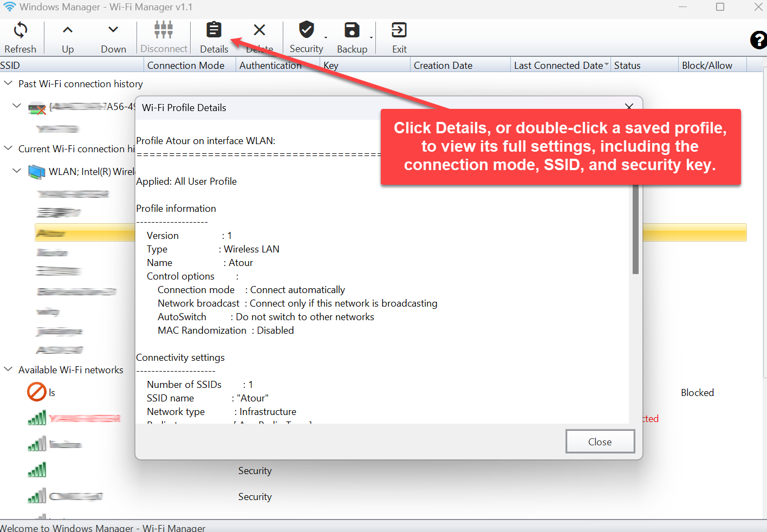Click the Disconnect toolbar icon
This screenshot has width=767, height=532.
[164, 30]
